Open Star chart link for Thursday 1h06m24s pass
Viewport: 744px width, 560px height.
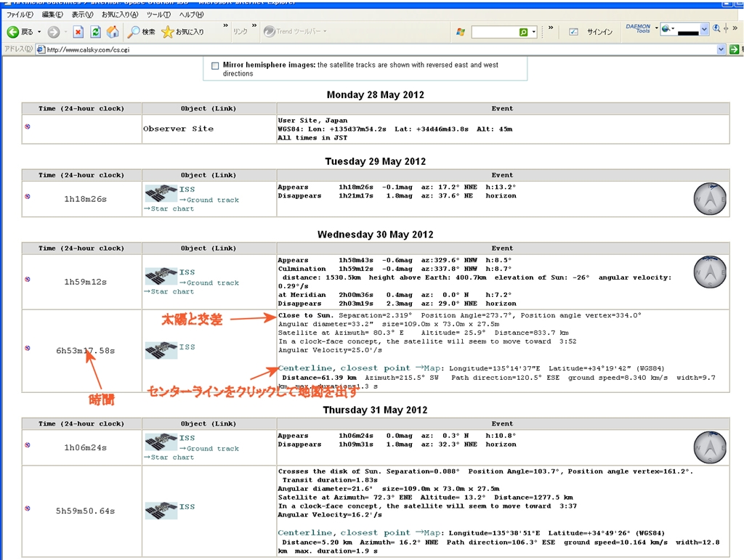(169, 457)
